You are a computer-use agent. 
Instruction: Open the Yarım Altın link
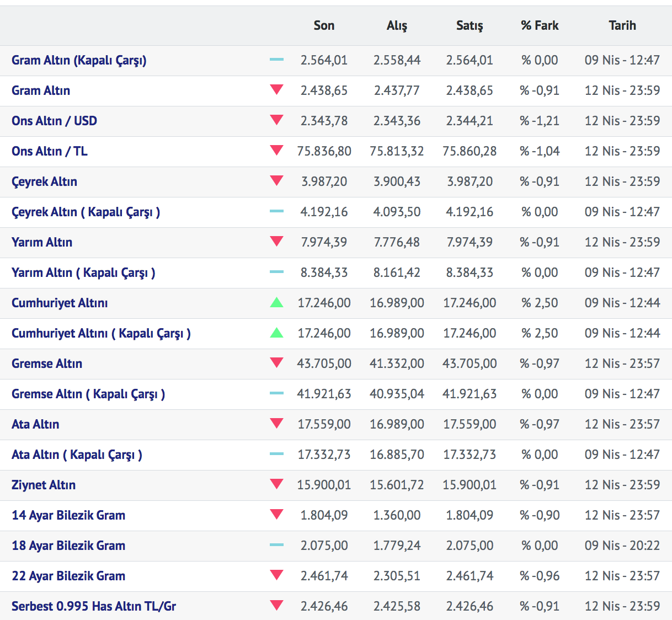(42, 242)
